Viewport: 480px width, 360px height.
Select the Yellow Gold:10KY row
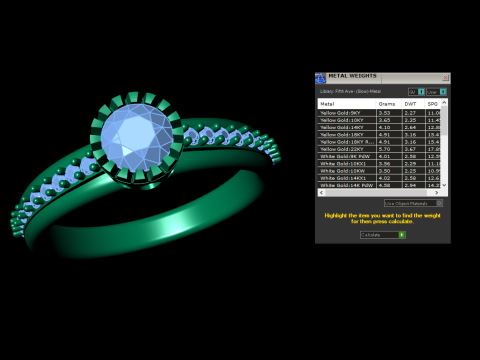coord(379,120)
